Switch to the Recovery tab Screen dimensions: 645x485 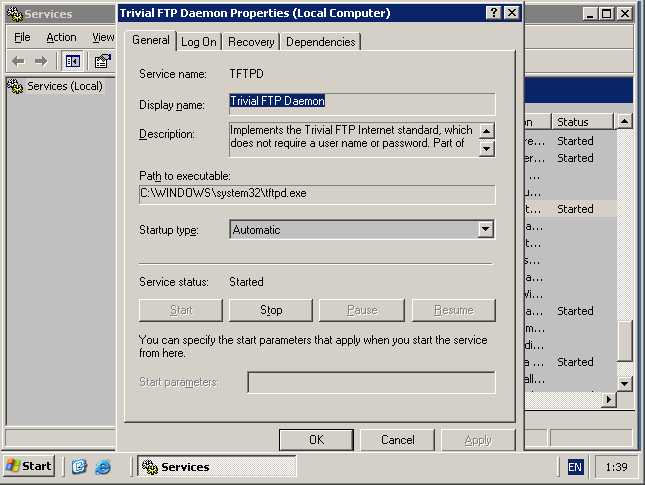point(251,42)
